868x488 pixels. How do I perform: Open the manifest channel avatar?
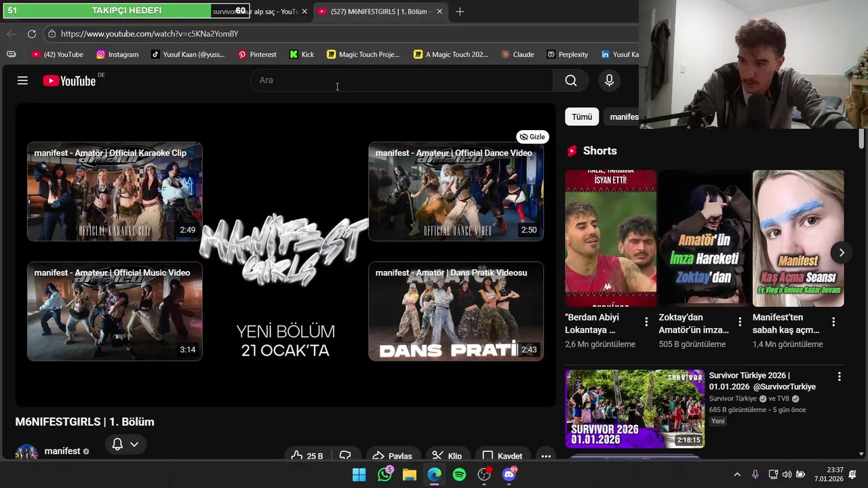click(x=26, y=452)
